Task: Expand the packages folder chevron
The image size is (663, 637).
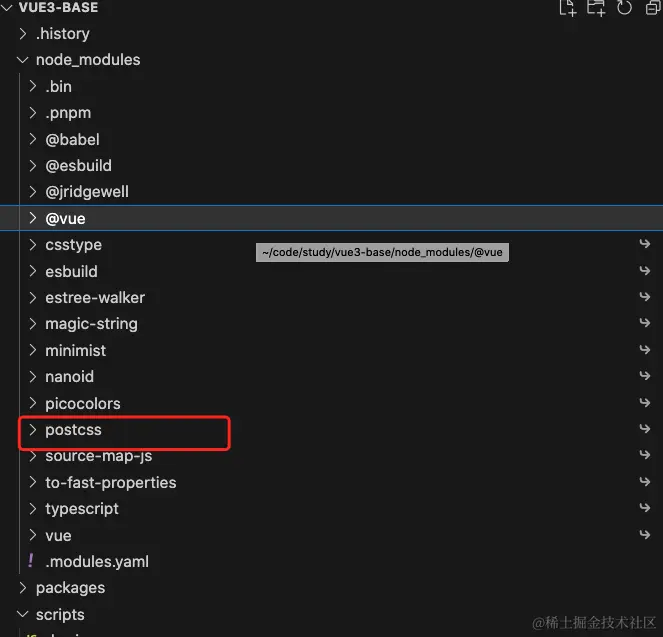Action: [x=23, y=588]
